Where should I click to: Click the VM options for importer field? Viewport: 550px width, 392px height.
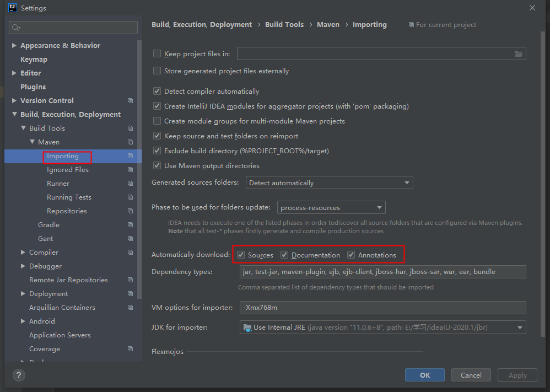382,308
